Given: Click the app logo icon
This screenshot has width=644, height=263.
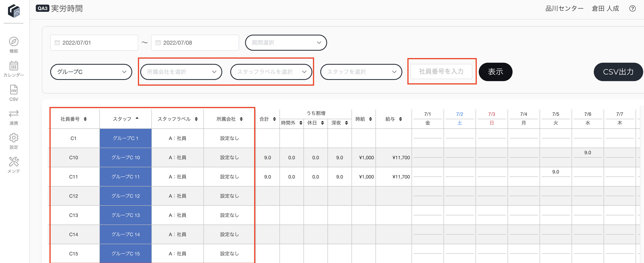Looking at the screenshot, I should 14,11.
